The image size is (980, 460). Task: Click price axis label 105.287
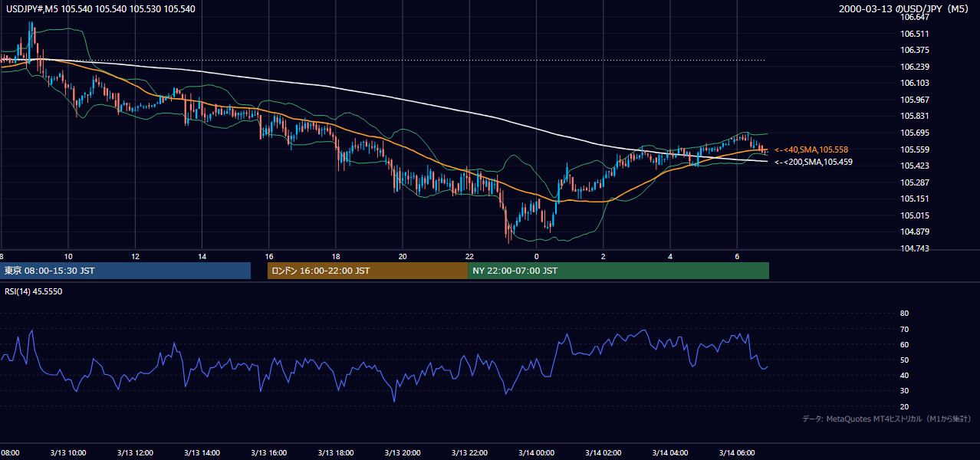[915, 182]
